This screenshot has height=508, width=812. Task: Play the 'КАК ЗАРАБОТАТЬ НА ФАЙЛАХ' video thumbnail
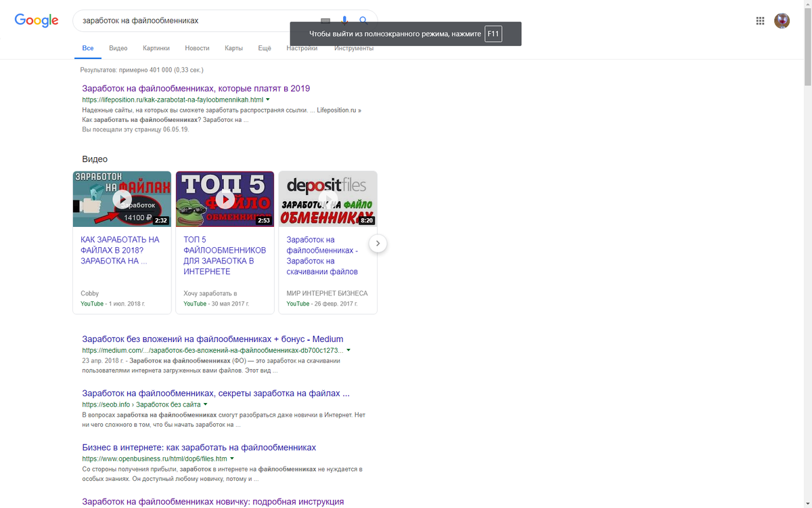122,199
